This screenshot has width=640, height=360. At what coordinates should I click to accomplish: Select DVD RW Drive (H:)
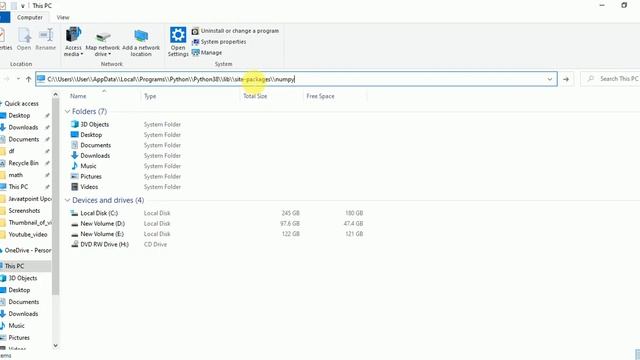tap(100, 244)
